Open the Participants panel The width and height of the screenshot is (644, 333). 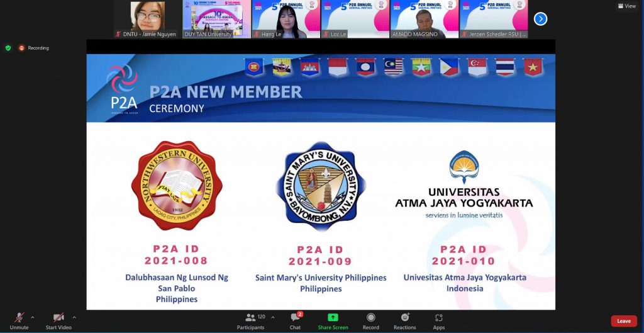250,321
